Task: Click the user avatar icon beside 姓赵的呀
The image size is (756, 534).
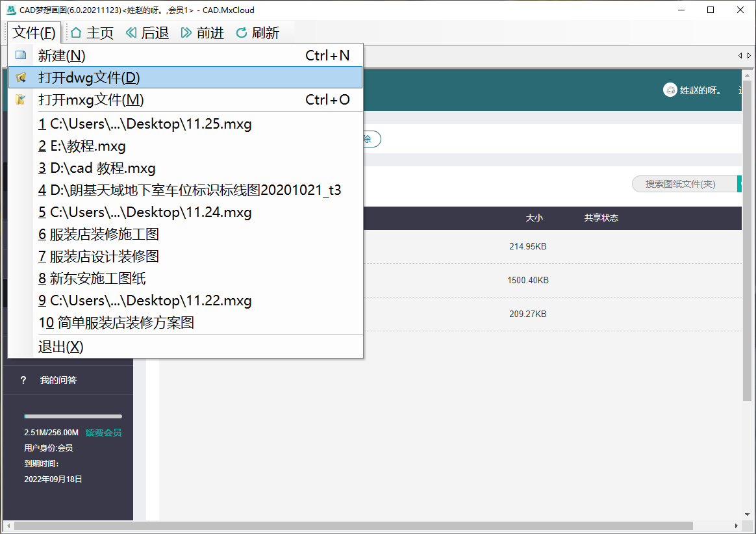Action: (x=670, y=90)
